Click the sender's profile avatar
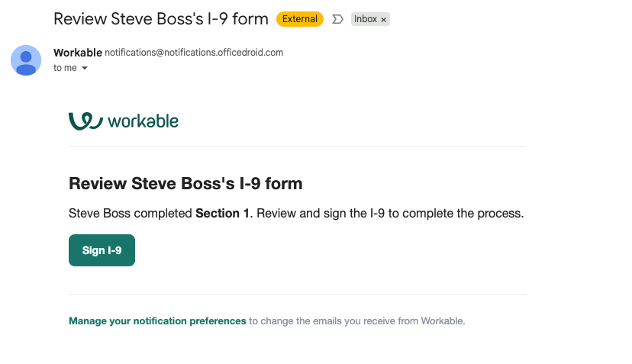This screenshot has width=632, height=364. point(26,60)
